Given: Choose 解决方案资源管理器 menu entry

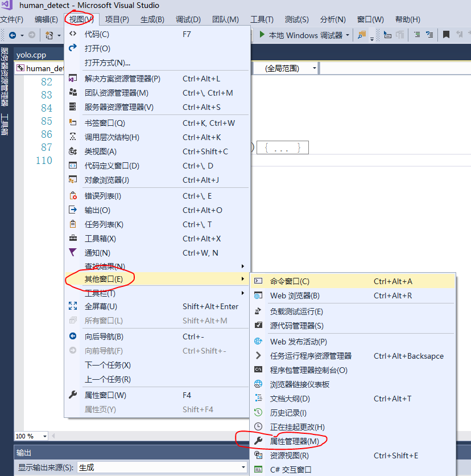Looking at the screenshot, I should [x=157, y=79].
